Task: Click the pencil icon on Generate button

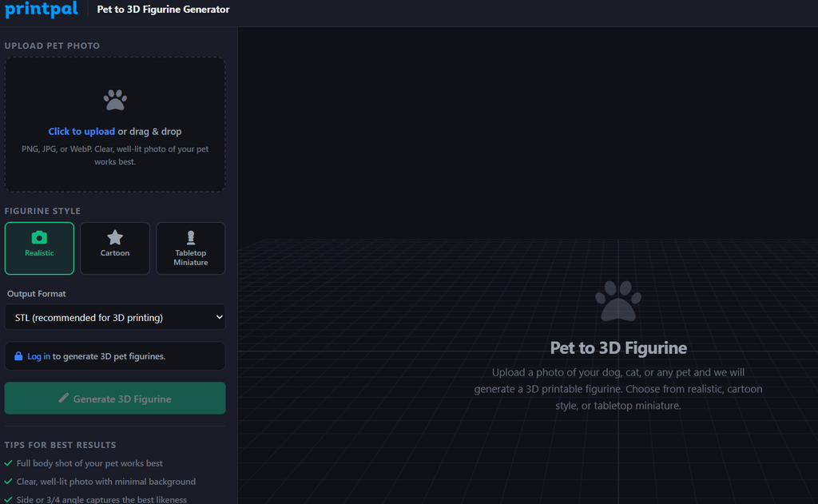Action: coord(64,398)
